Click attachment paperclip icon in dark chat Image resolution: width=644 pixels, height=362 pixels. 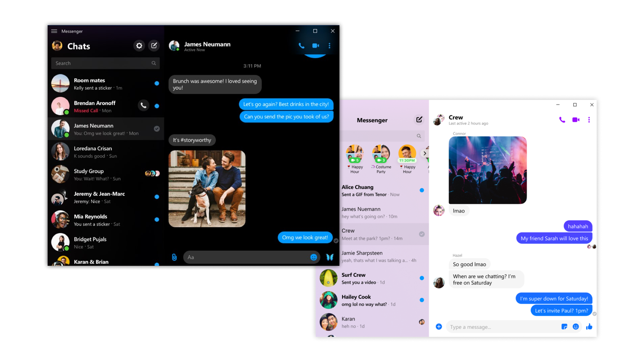point(174,257)
